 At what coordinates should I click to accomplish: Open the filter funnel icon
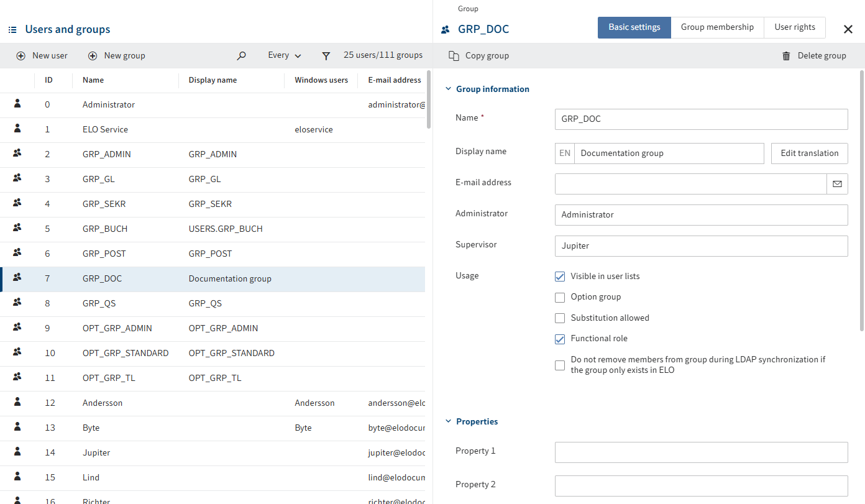tap(326, 56)
